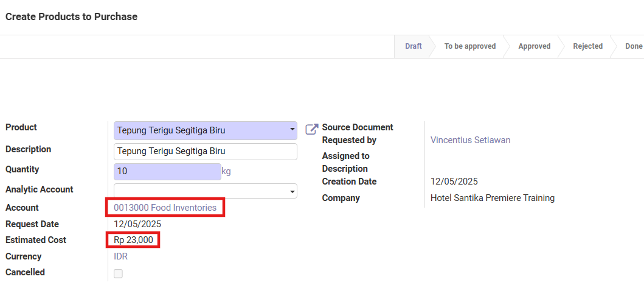Toggle the Cancelled checkbox
The width and height of the screenshot is (644, 282).
point(118,273)
